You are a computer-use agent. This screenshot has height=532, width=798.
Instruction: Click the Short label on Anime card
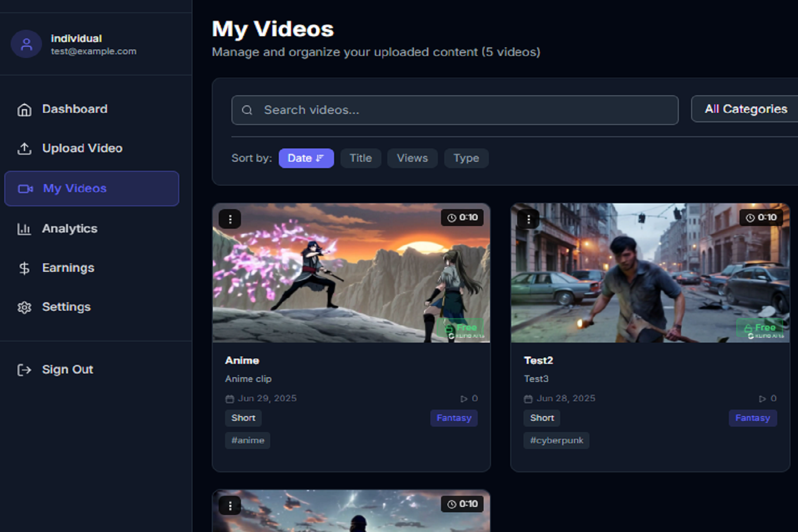pyautogui.click(x=243, y=418)
